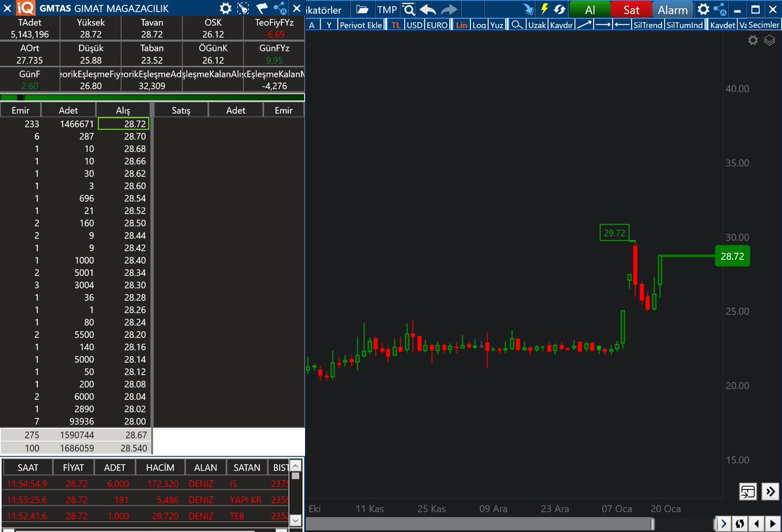
Task: Open chart window settings gear
Action: point(703,9)
